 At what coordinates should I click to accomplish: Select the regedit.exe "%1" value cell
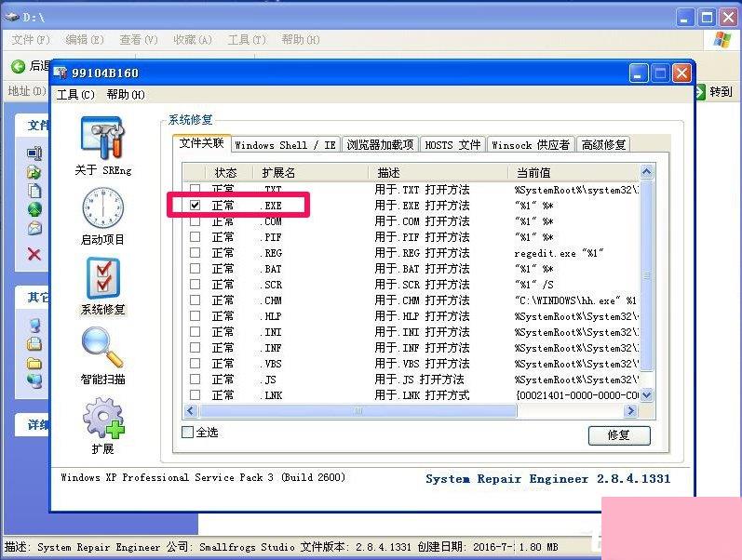click(x=559, y=253)
